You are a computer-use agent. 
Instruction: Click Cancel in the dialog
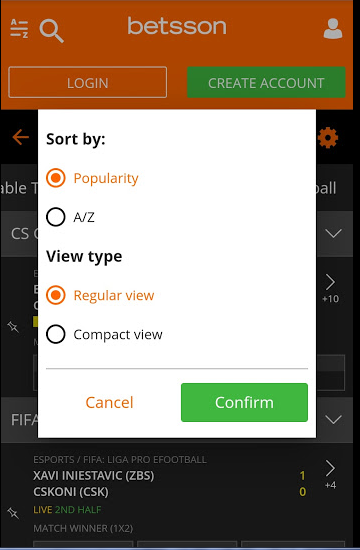point(109,402)
